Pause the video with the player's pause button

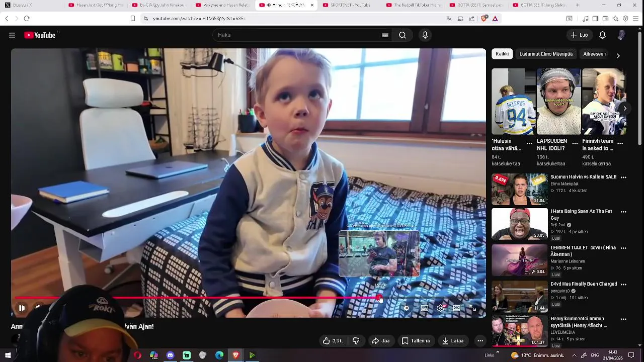[22, 308]
